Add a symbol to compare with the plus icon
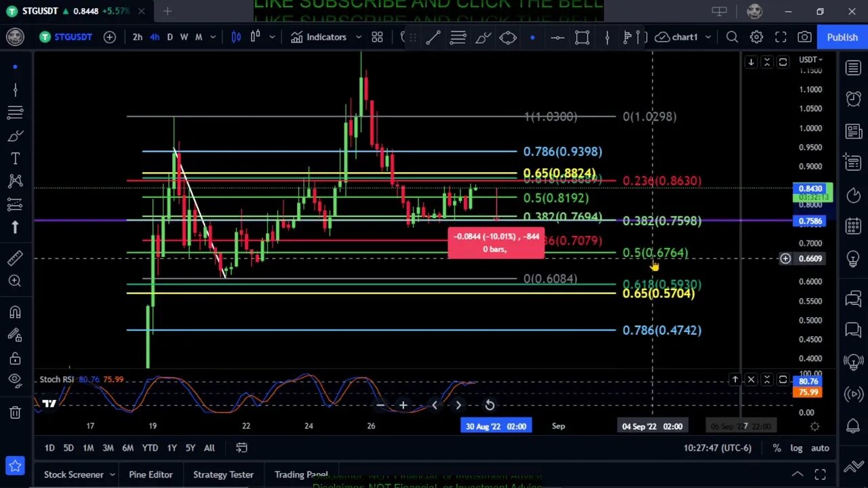The image size is (868, 488). coord(109,37)
